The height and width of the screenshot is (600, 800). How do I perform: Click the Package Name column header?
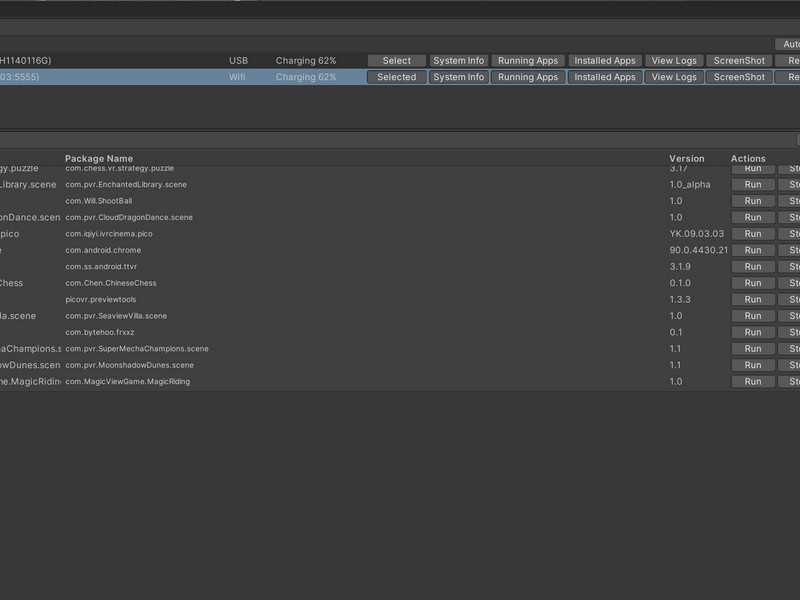99,159
